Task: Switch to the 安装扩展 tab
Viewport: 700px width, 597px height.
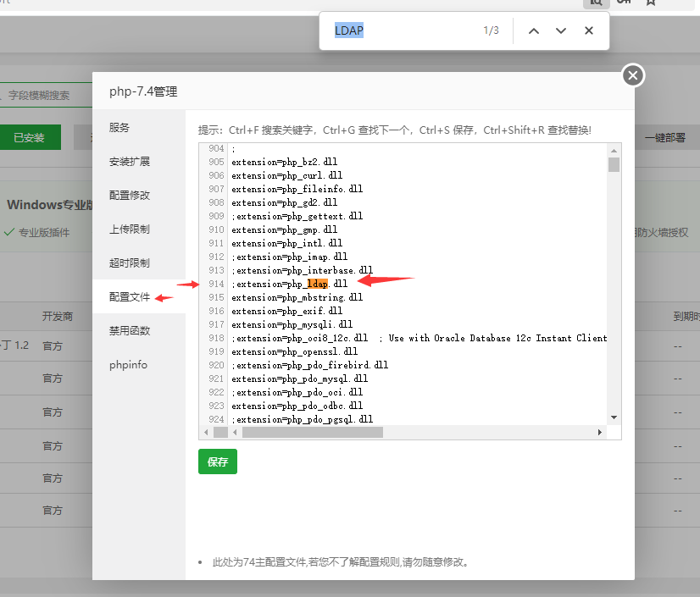Action: point(130,162)
